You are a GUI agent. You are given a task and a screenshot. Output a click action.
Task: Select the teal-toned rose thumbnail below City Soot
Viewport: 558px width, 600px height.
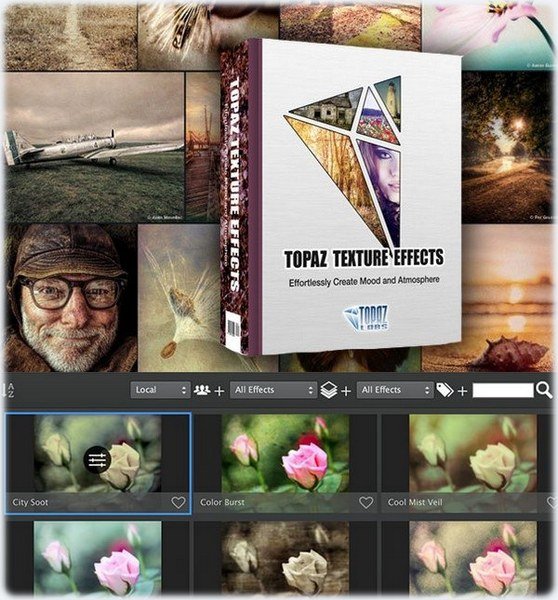[97, 559]
